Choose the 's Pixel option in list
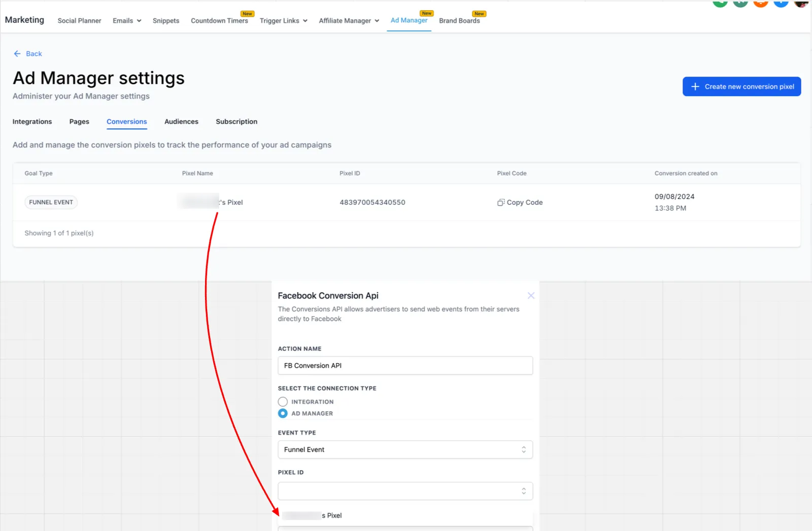812x531 pixels. [405, 515]
